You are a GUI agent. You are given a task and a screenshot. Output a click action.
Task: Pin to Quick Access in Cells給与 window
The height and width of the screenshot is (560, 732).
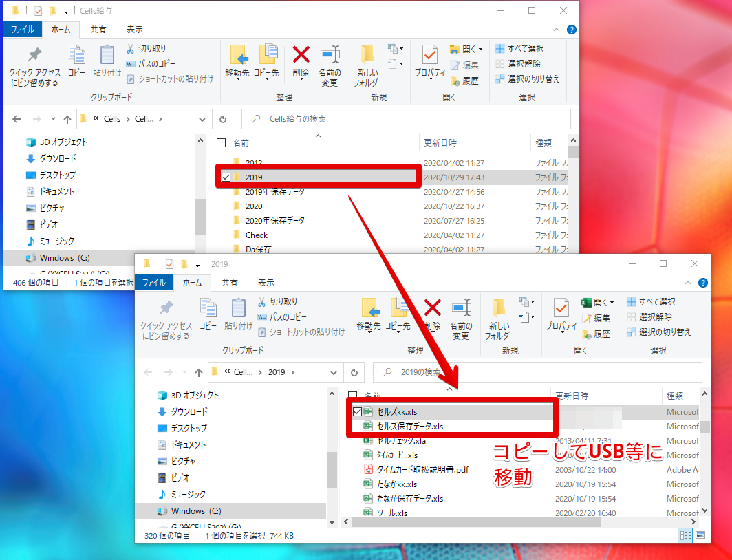[34, 66]
